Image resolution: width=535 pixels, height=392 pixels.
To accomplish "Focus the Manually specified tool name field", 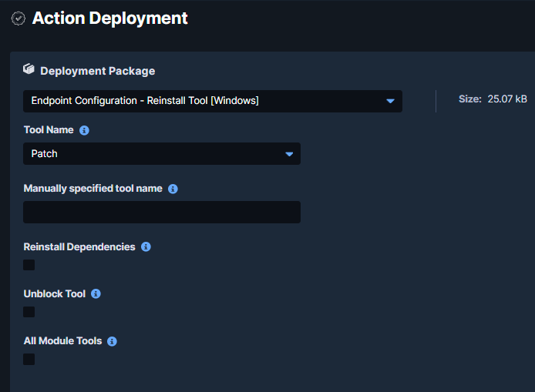I will 162,213.
